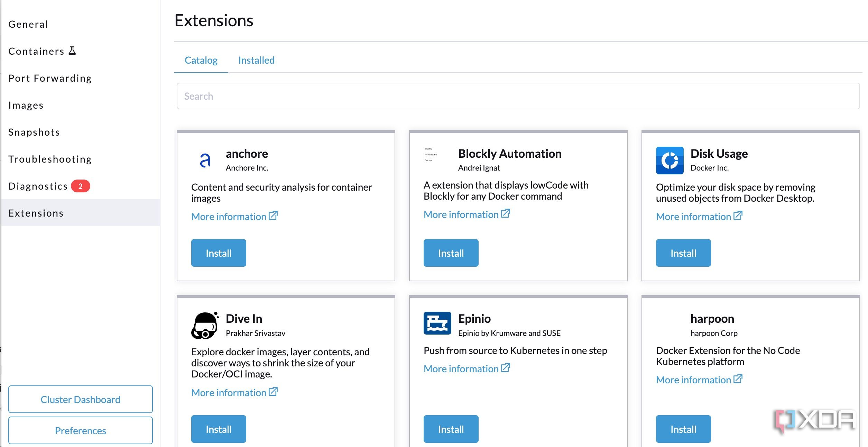The width and height of the screenshot is (868, 447).
Task: Click the Extensions page heading
Action: point(214,20)
